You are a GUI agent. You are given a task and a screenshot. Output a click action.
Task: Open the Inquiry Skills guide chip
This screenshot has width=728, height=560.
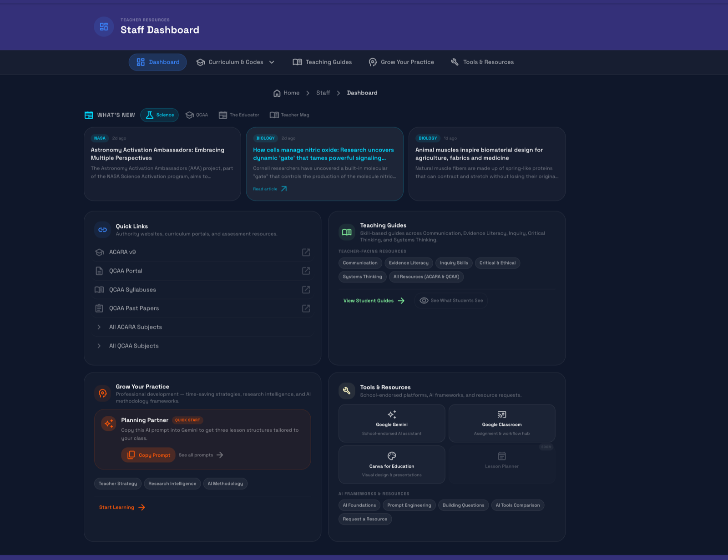(454, 263)
